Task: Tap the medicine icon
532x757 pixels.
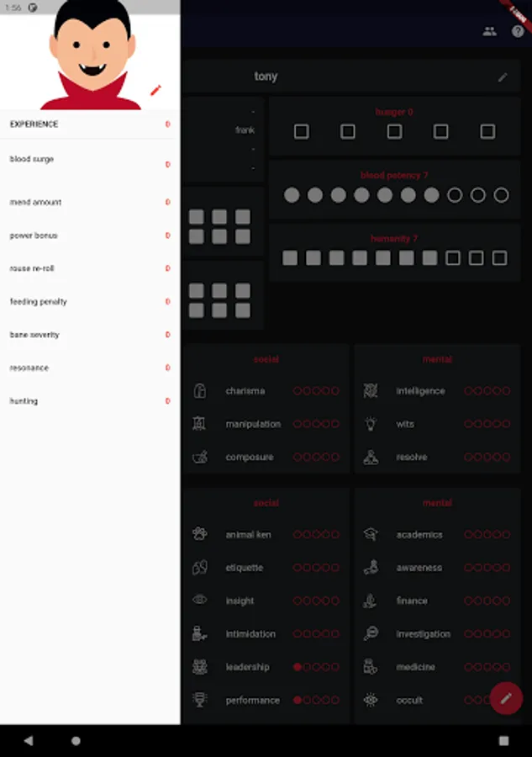Action: 371,667
